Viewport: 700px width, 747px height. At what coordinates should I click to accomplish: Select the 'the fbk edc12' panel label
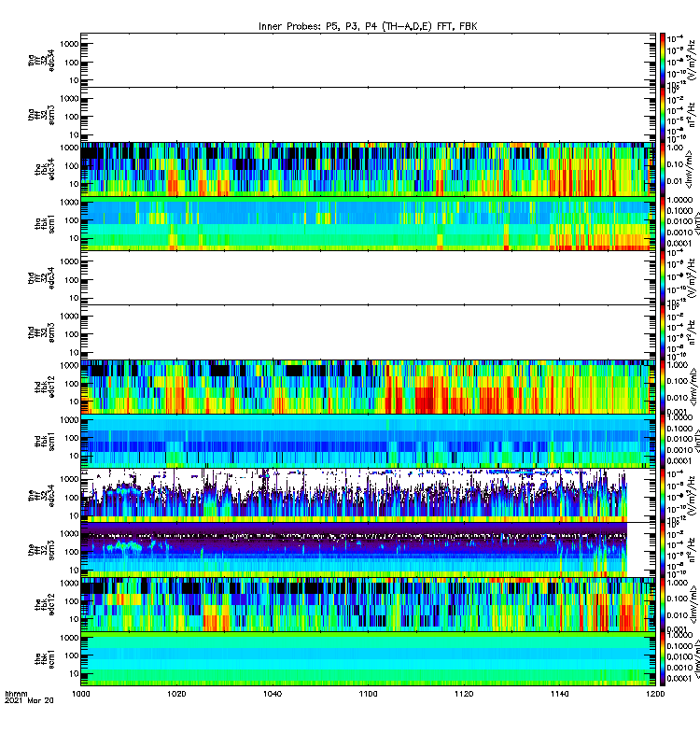pyautogui.click(x=45, y=605)
